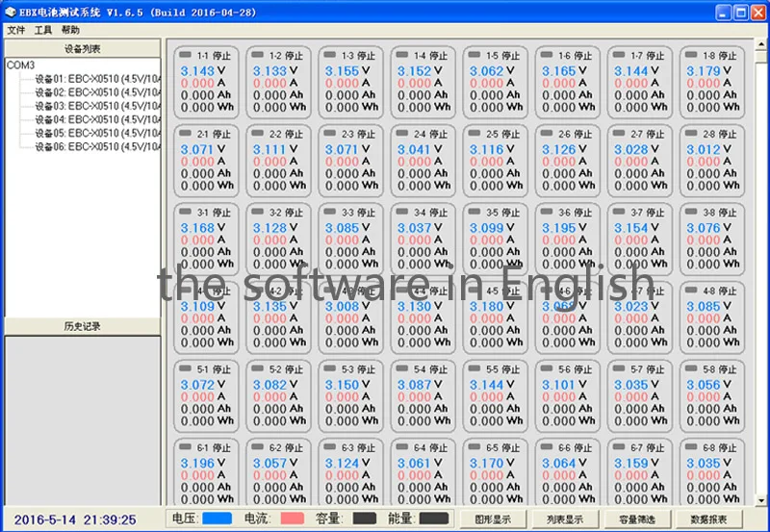Click channel 1-1 status indicator icon

185,55
